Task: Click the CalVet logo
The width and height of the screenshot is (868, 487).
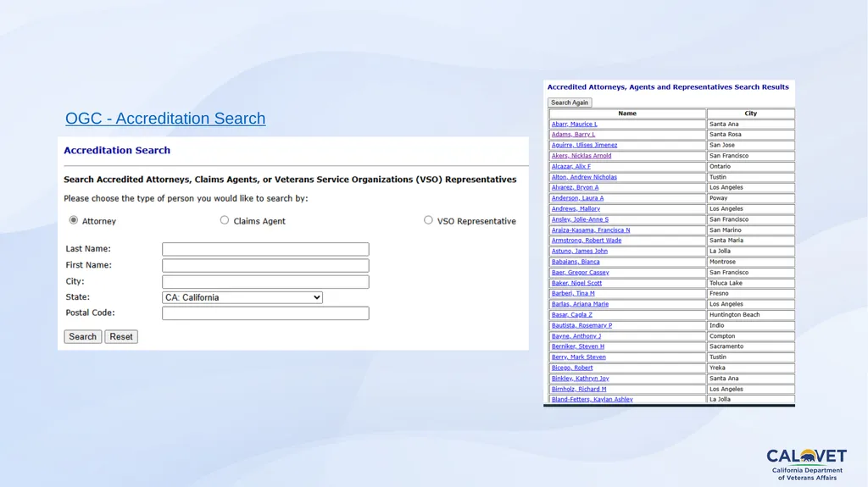Action: point(807,464)
